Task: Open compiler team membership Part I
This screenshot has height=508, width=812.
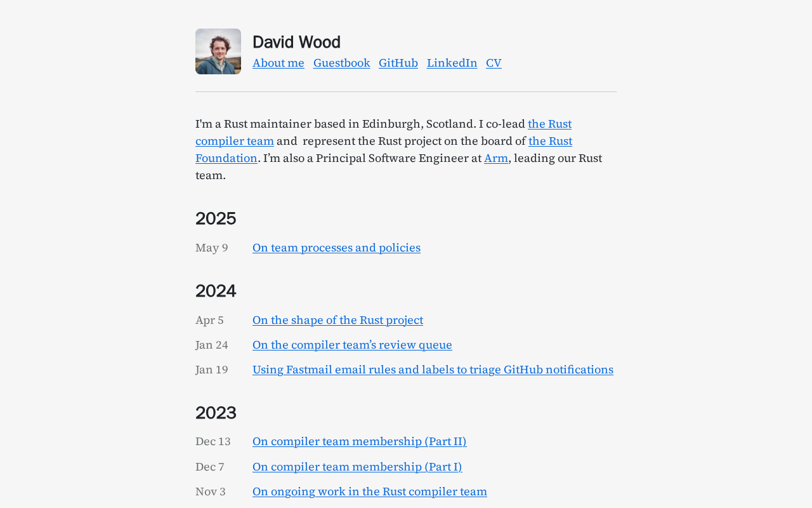Action: [x=357, y=467]
